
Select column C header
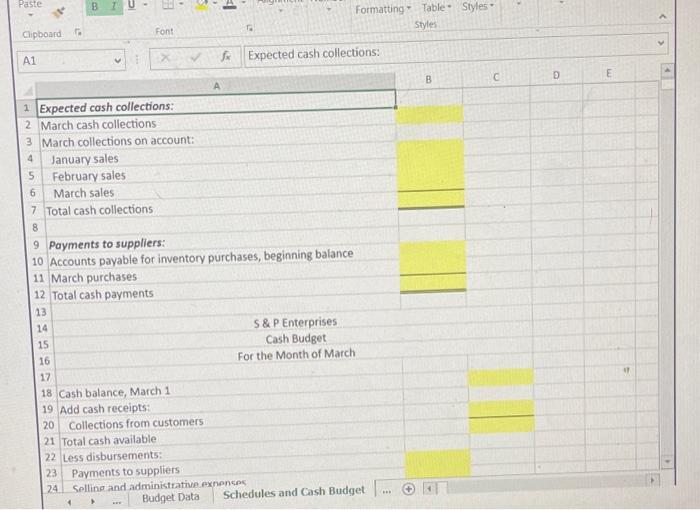coord(496,78)
